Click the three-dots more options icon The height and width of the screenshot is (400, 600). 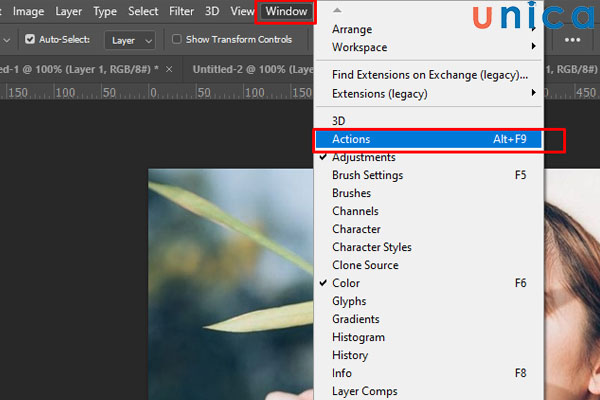tap(572, 40)
